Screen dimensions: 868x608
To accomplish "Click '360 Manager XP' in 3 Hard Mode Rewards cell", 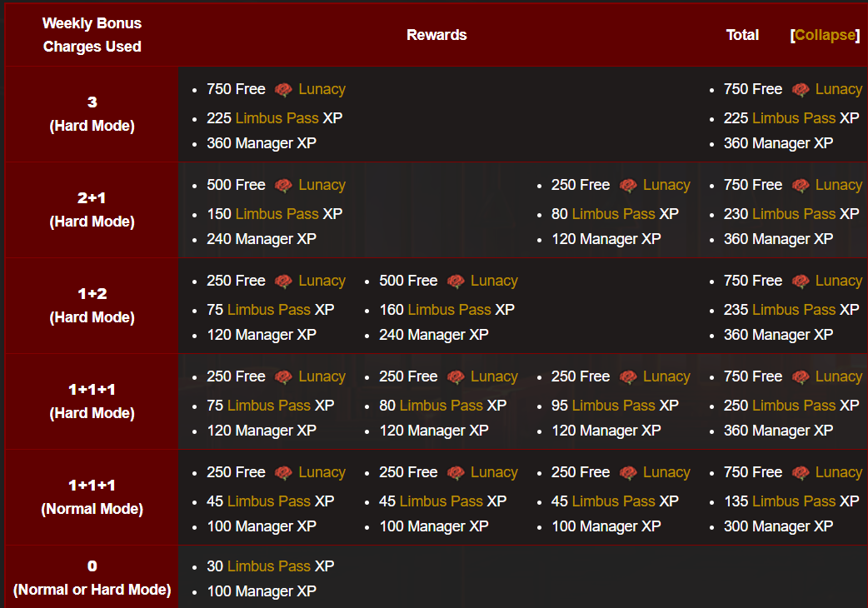I will 262,143.
